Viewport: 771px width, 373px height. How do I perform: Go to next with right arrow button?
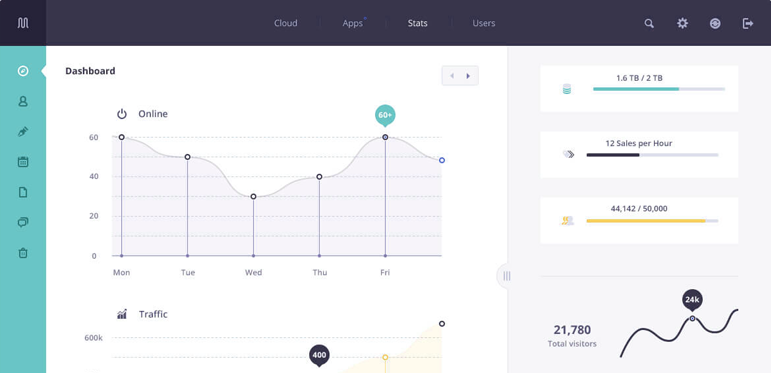coord(469,76)
